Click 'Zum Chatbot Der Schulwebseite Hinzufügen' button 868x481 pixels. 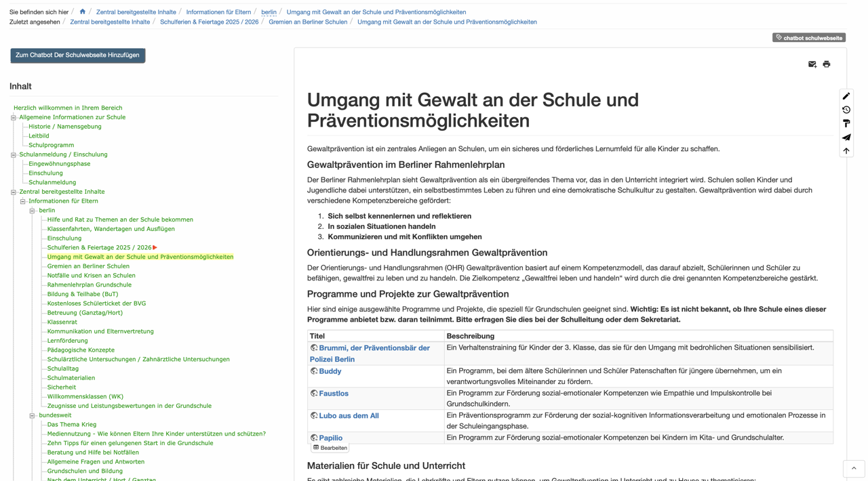77,56
